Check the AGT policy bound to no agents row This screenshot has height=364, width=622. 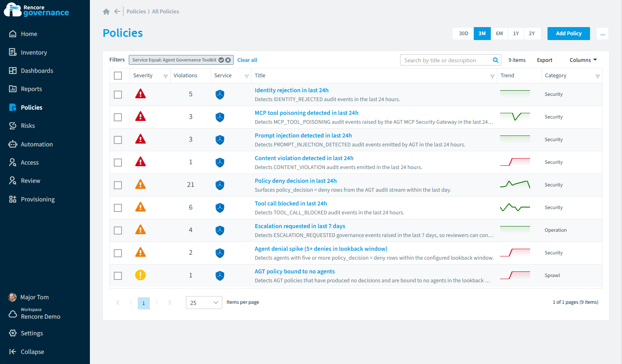(118, 276)
